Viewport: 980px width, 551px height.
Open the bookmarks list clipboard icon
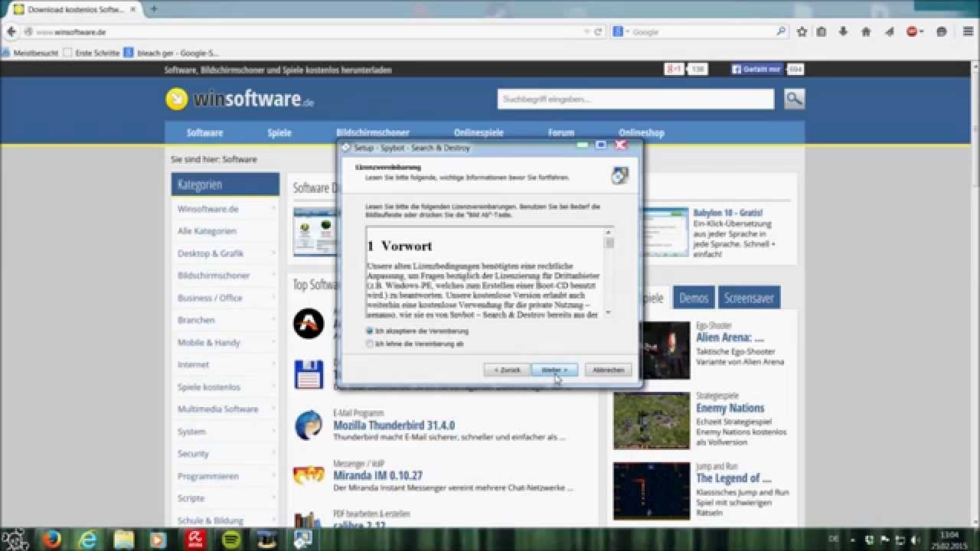(822, 32)
